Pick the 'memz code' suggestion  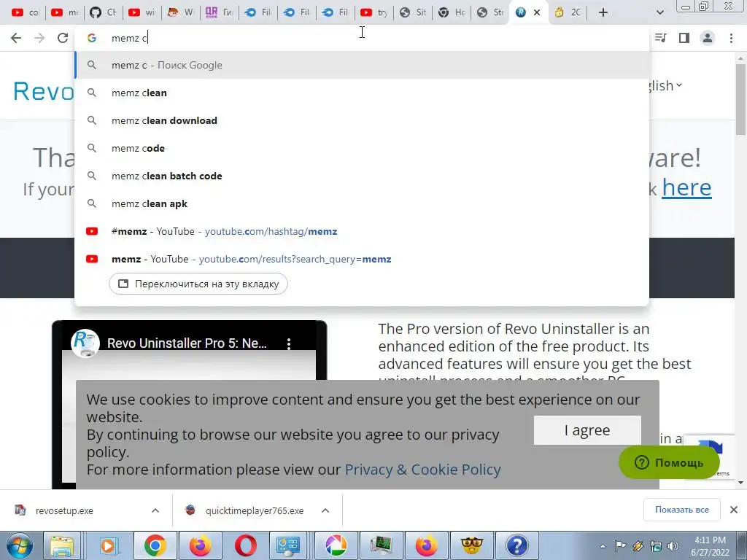pyautogui.click(x=362, y=148)
